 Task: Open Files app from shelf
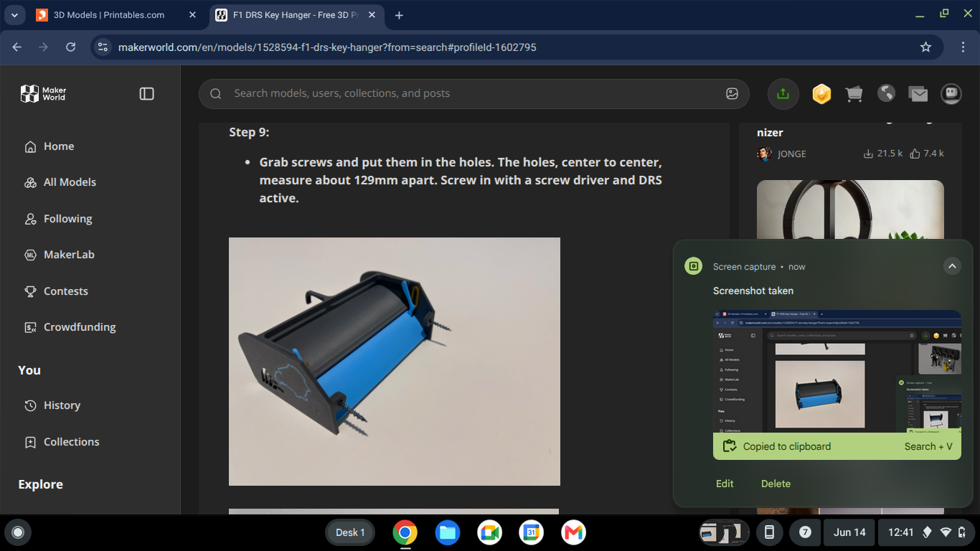447,532
